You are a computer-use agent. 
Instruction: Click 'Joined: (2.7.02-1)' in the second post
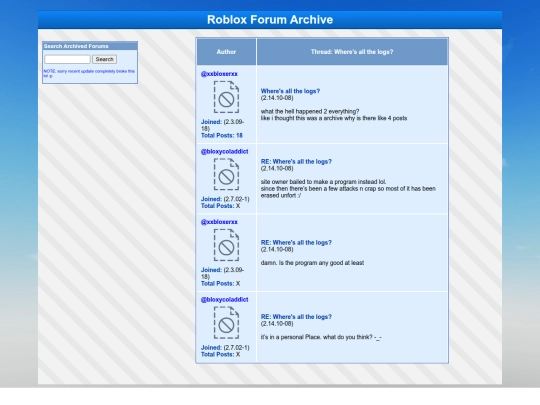225,199
